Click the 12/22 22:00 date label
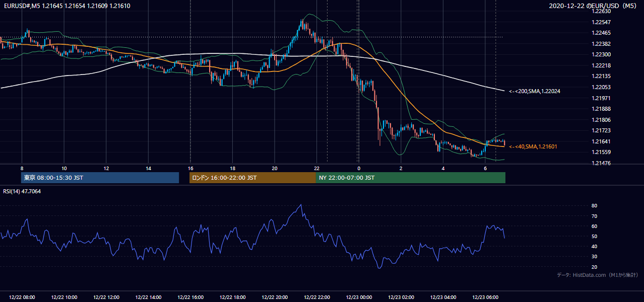Screen dimensions: 644x302 [x=317, y=297]
